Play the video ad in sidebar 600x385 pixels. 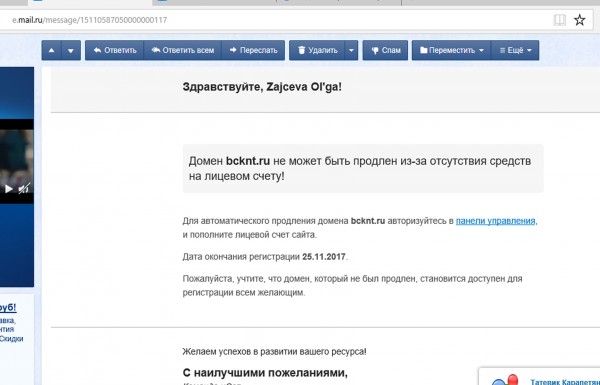(x=8, y=189)
